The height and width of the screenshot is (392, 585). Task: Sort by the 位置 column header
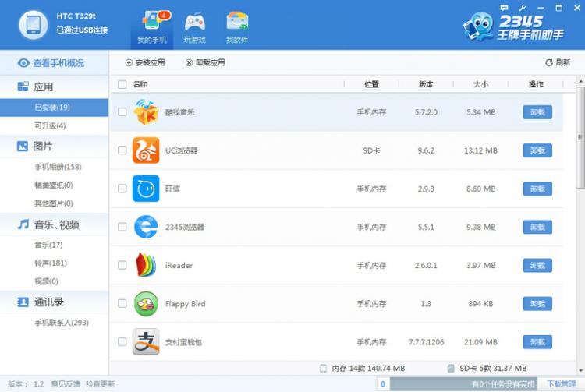click(x=371, y=84)
